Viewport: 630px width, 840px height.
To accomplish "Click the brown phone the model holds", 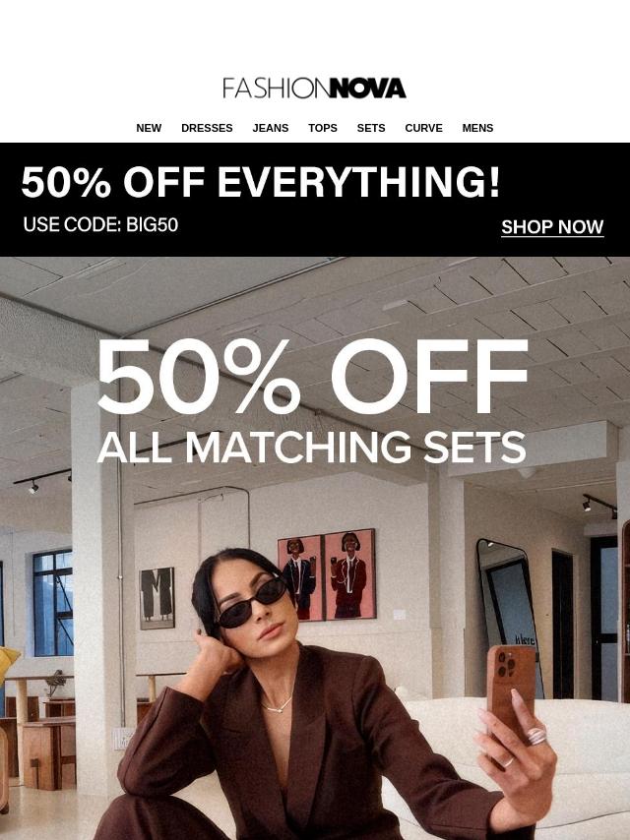I will tap(511, 691).
